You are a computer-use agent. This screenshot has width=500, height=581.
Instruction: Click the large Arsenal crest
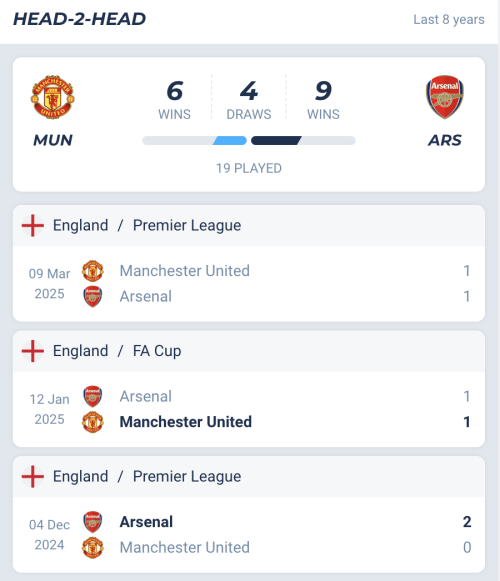click(x=444, y=97)
